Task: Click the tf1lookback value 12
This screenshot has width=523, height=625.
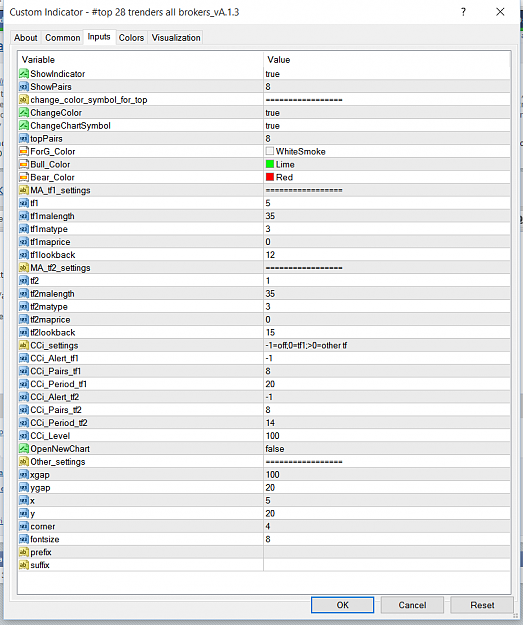Action: [270, 255]
